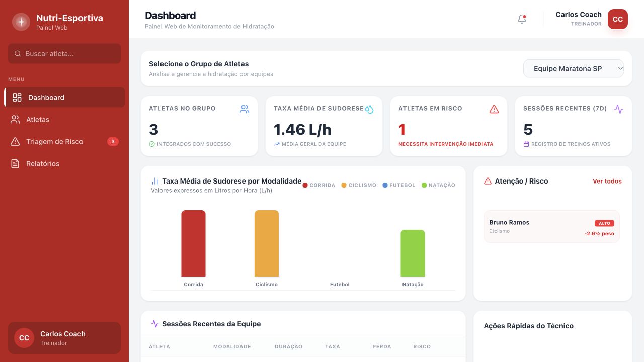
Task: Click Carlos Coach name in header
Action: pos(579,15)
